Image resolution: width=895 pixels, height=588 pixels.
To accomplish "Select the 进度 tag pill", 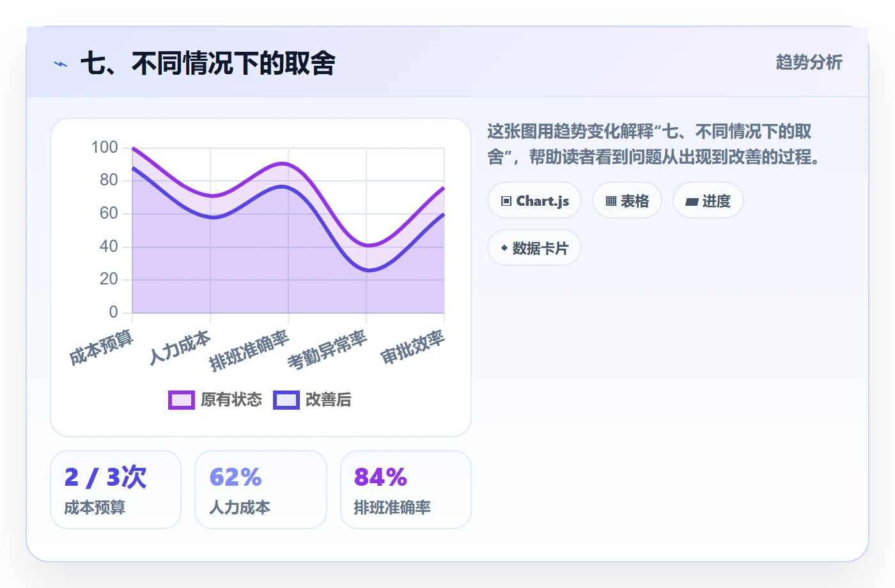I will tap(708, 201).
